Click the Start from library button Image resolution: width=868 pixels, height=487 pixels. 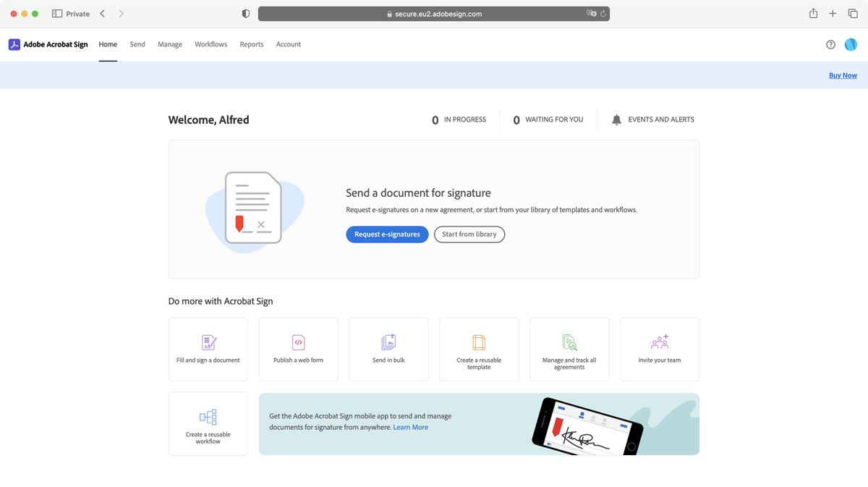point(469,234)
